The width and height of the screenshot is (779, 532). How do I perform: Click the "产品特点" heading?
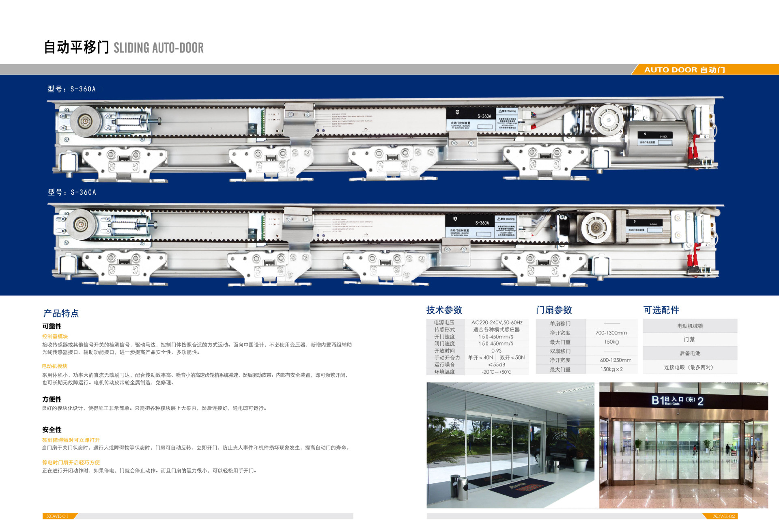[61, 313]
